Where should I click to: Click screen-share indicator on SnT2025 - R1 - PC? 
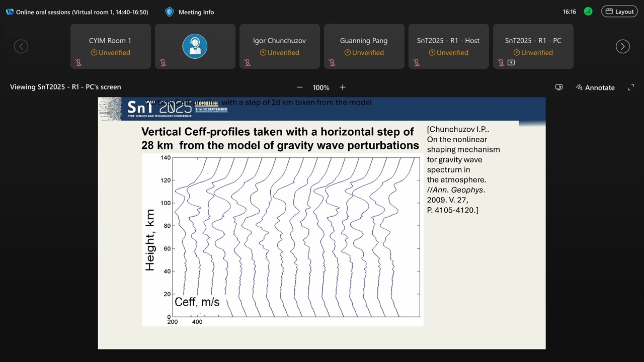click(x=511, y=63)
